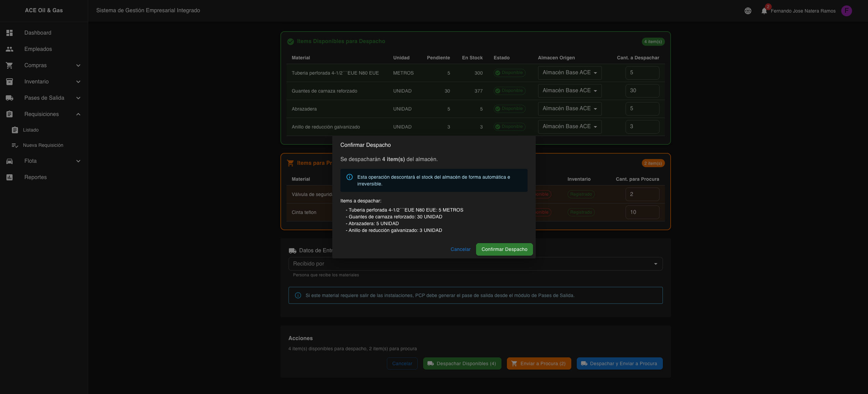This screenshot has height=394, width=868.
Task: Click the Listado clipboard icon
Action: coord(15,130)
